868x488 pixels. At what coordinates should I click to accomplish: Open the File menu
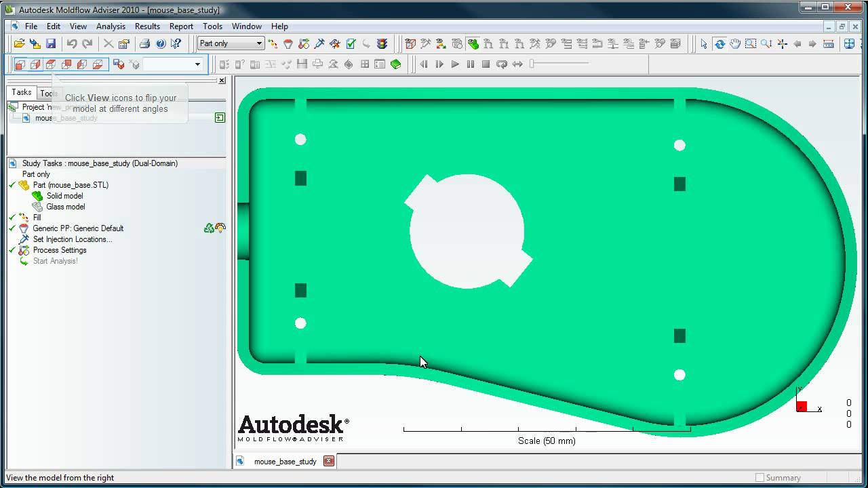point(31,26)
